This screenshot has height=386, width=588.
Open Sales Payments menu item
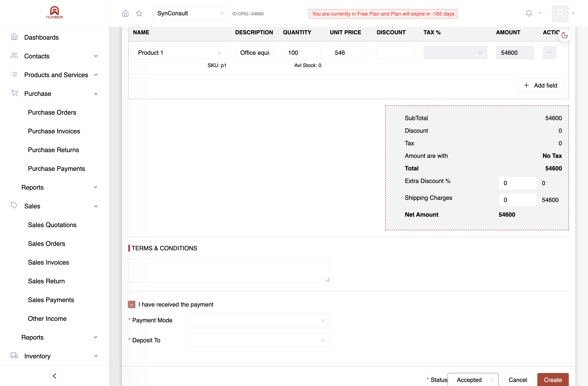51,300
